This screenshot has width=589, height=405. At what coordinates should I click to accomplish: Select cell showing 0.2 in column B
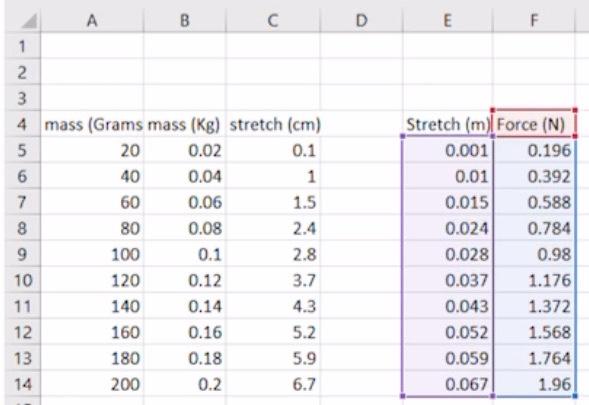click(x=184, y=384)
